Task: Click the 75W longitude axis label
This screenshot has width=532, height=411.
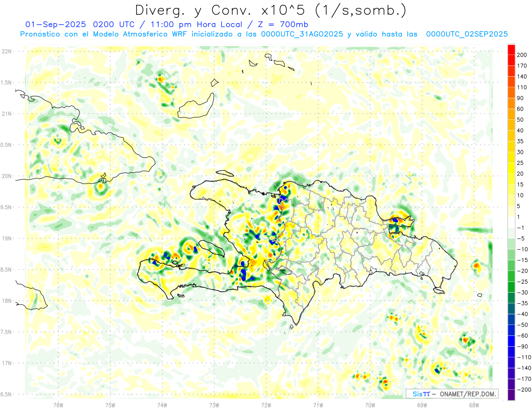Action: point(110,405)
